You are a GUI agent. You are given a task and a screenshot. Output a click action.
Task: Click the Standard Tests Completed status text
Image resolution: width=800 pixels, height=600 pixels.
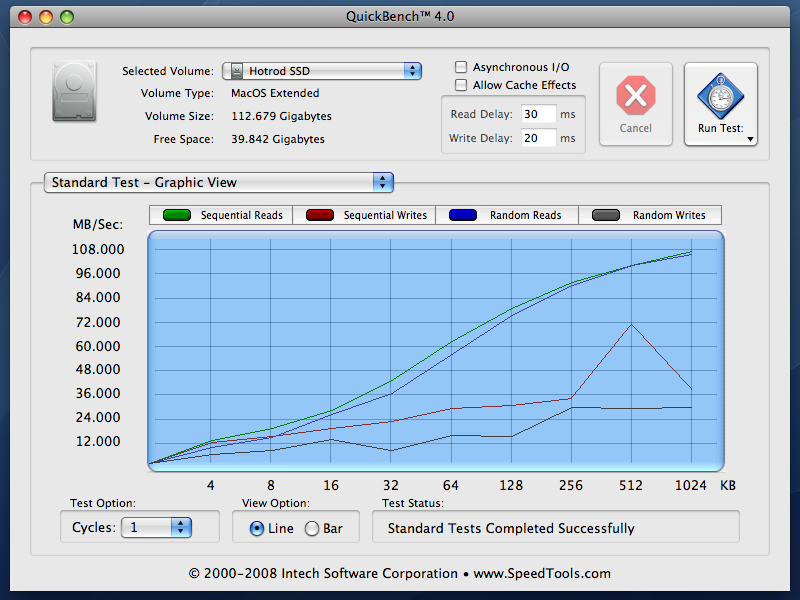[x=511, y=528]
